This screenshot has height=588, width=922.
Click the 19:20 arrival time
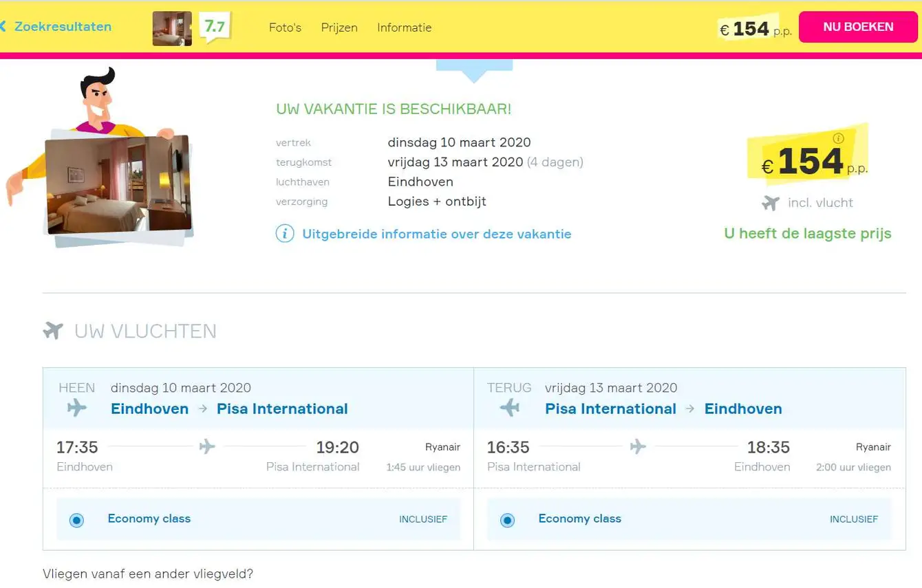337,447
